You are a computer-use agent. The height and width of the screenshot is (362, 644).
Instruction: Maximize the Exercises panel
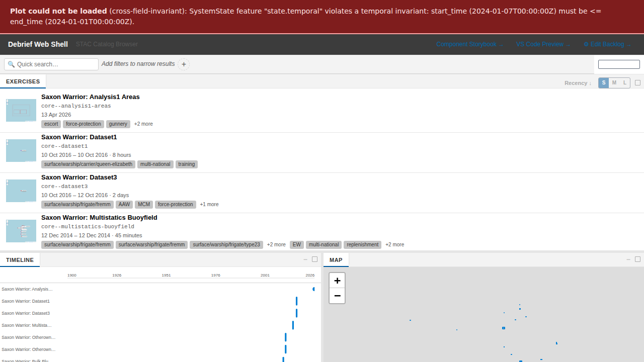coord(638,83)
